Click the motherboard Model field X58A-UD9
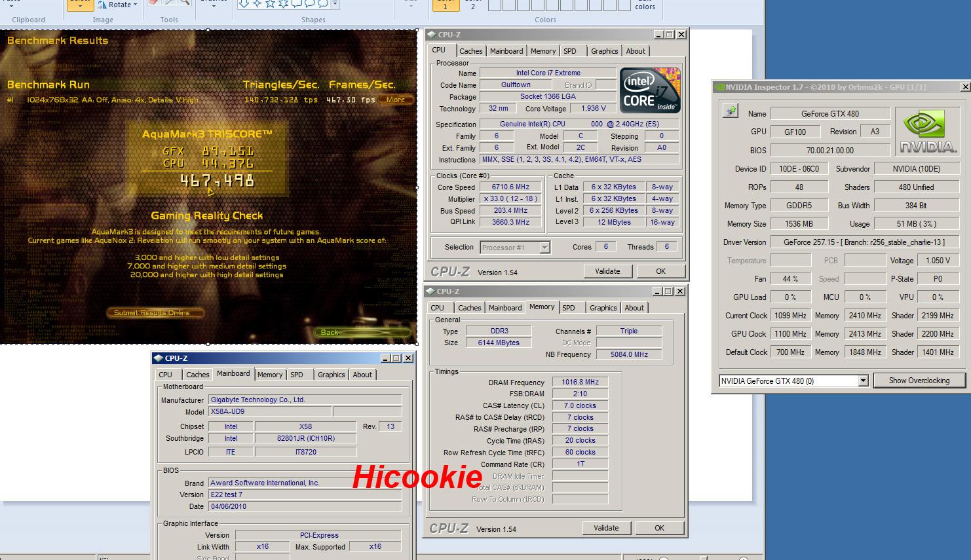The image size is (971, 560). [x=270, y=412]
